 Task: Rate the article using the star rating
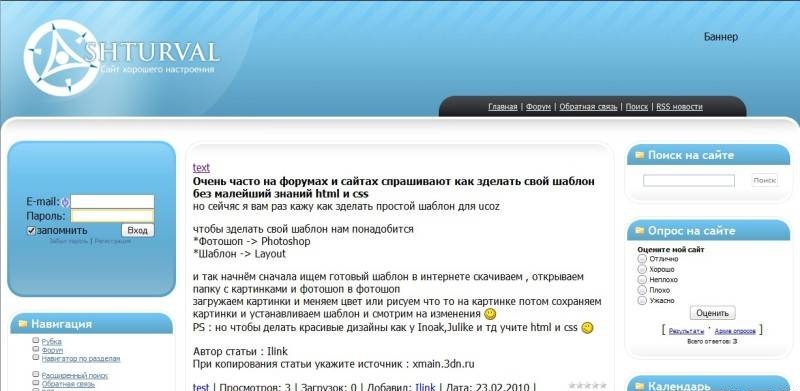(588, 385)
